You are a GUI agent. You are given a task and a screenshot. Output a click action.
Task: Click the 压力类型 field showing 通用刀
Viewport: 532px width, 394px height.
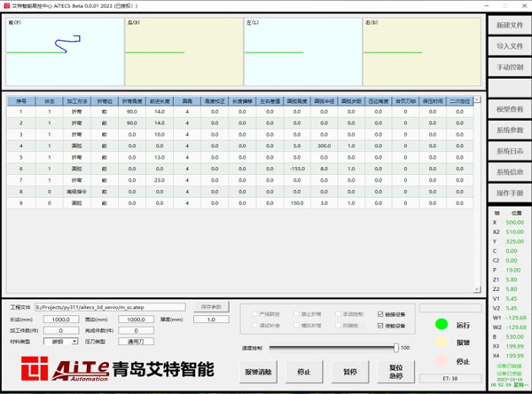click(135, 342)
